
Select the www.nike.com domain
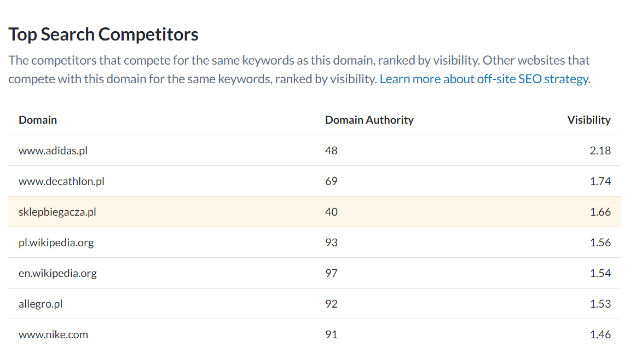coord(53,335)
